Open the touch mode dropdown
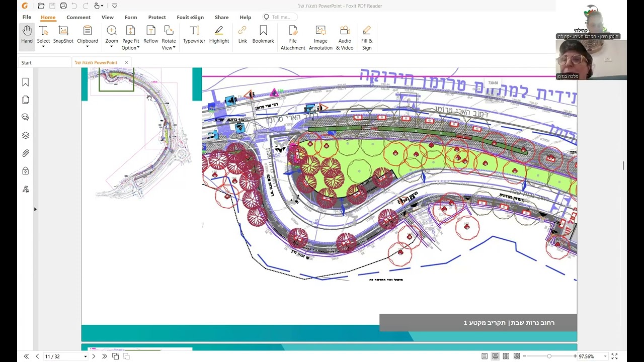The image size is (644, 362). coord(103,6)
